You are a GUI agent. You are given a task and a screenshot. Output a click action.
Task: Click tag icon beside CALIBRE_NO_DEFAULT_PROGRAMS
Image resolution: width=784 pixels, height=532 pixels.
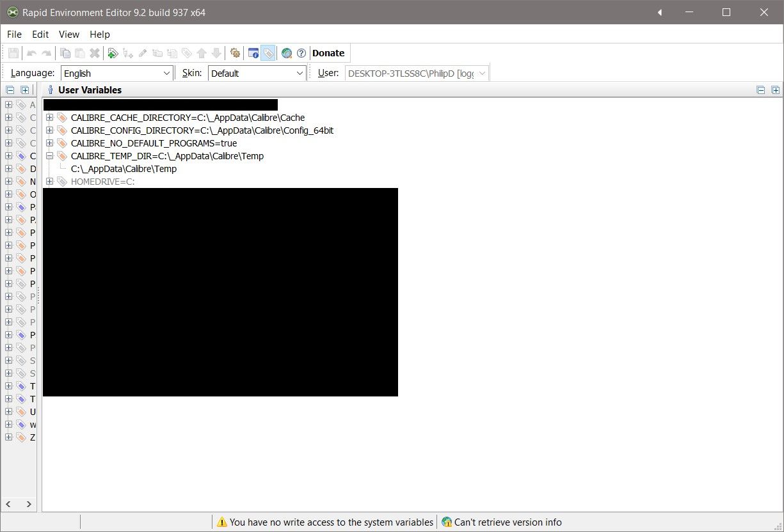click(62, 143)
